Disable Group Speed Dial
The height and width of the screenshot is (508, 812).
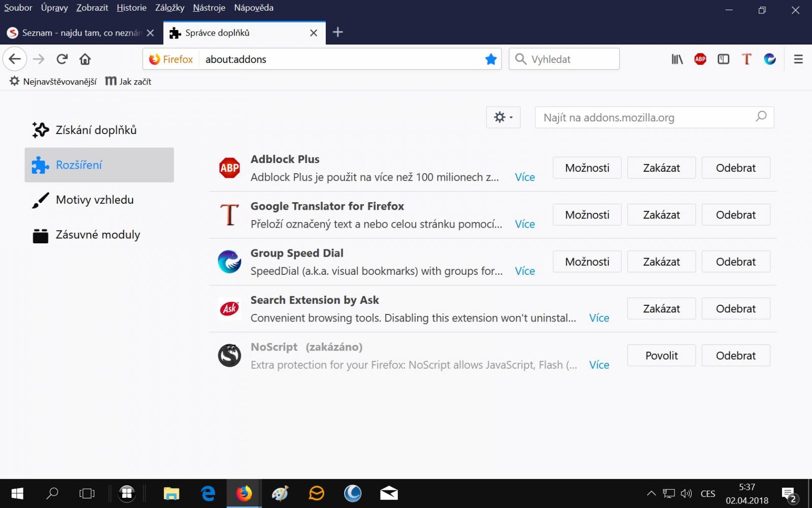[661, 262]
